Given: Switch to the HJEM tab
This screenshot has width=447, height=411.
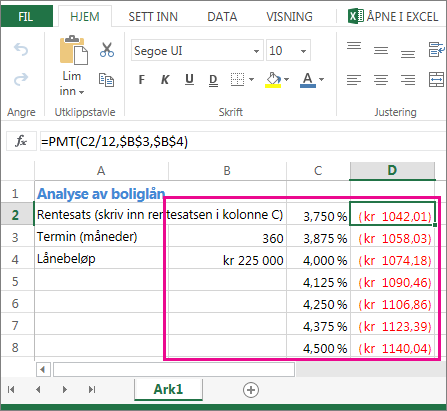Looking at the screenshot, I should pyautogui.click(x=85, y=16).
